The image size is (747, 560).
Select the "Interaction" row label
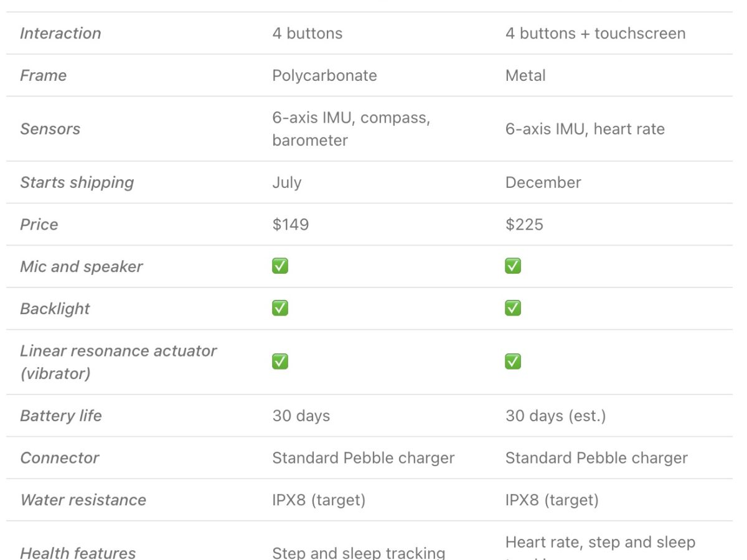pyautogui.click(x=60, y=34)
